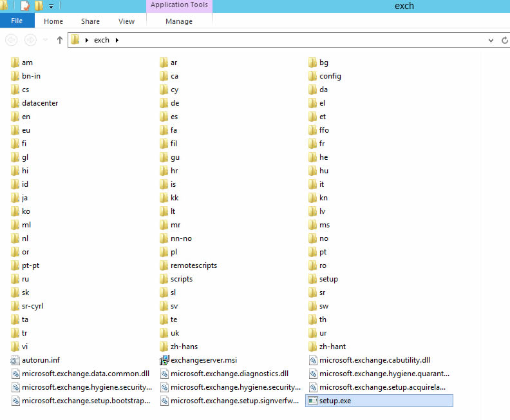Select the Application Tools contextual tab header

(x=179, y=5)
